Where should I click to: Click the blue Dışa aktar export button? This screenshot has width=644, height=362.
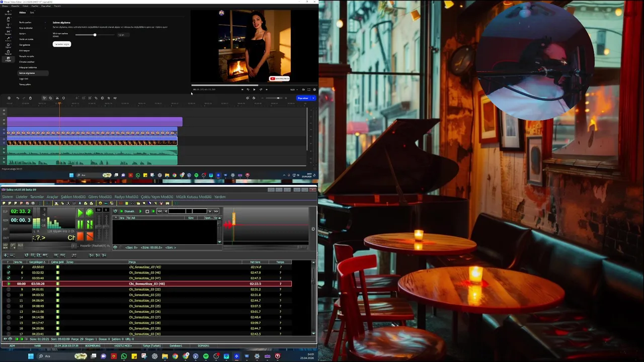point(303,98)
